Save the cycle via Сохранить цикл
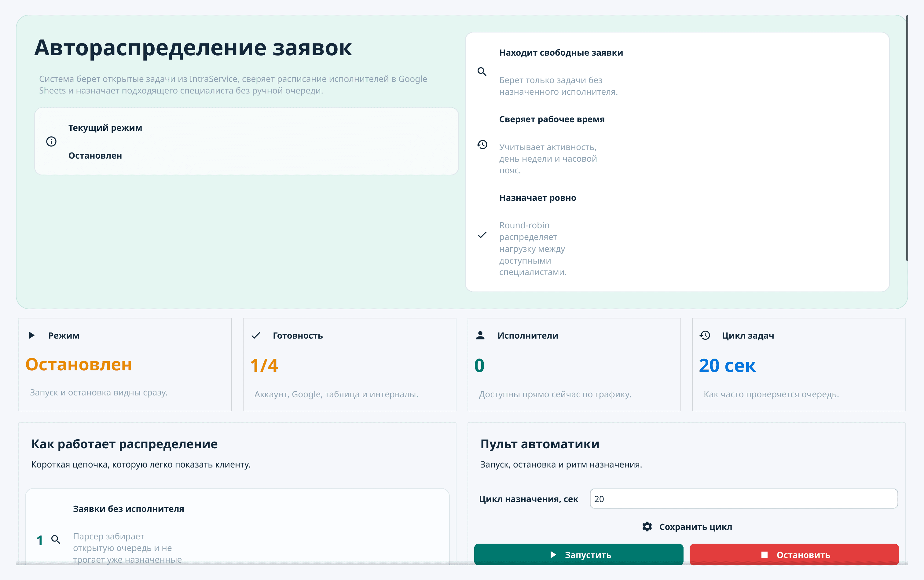This screenshot has height=580, width=924. (687, 527)
